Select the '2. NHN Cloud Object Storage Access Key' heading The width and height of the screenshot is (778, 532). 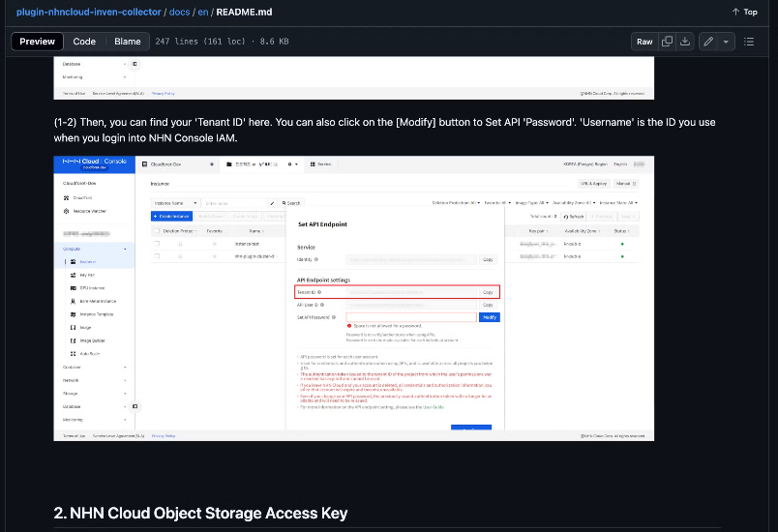click(x=200, y=514)
